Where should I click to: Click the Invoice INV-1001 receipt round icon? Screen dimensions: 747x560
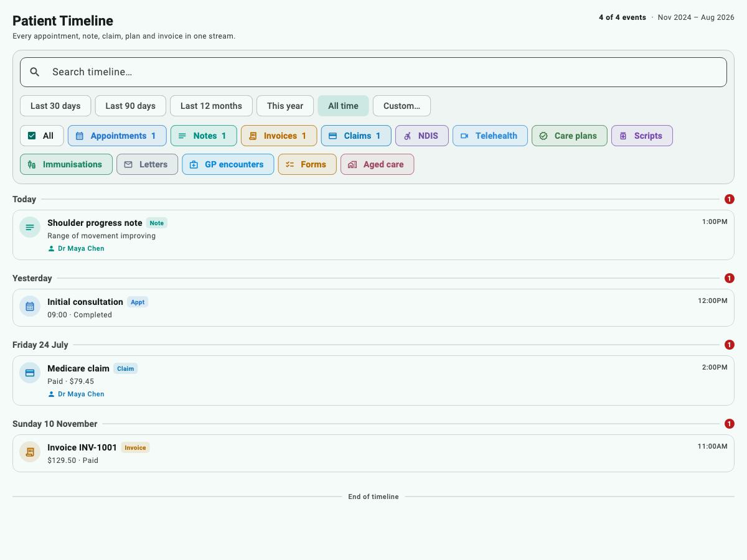30,452
